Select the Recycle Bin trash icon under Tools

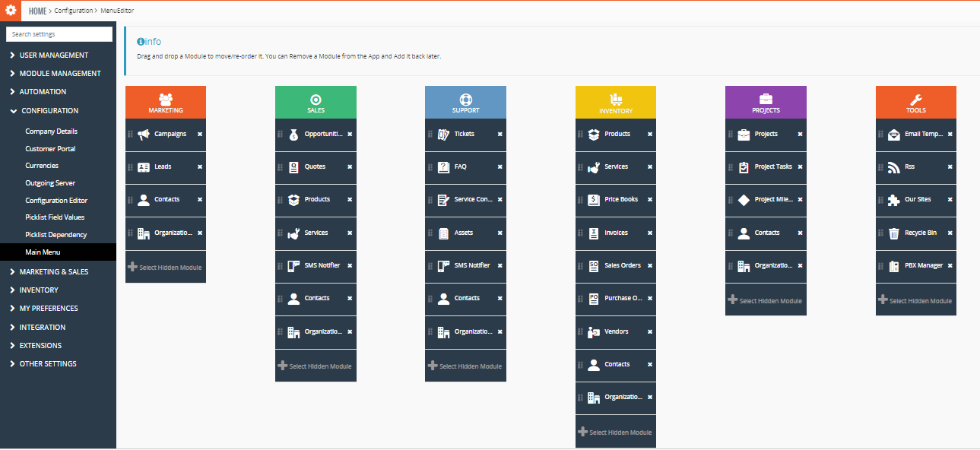coord(893,233)
